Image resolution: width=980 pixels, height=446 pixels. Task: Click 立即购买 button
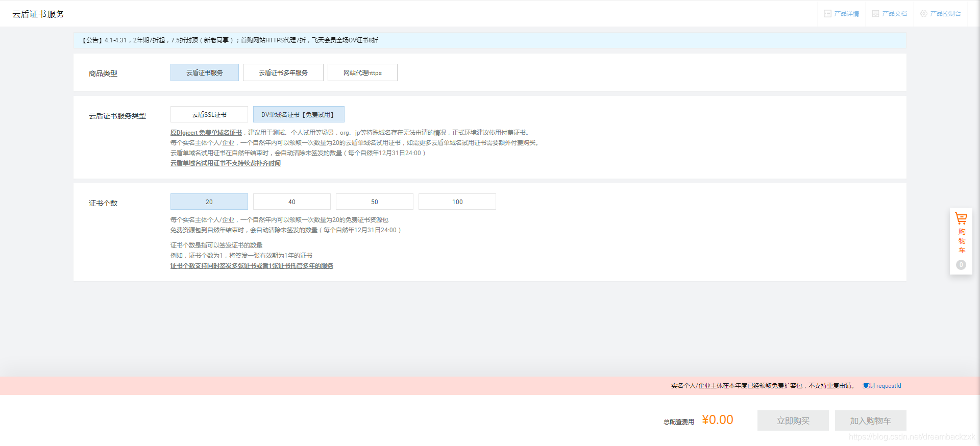[793, 420]
